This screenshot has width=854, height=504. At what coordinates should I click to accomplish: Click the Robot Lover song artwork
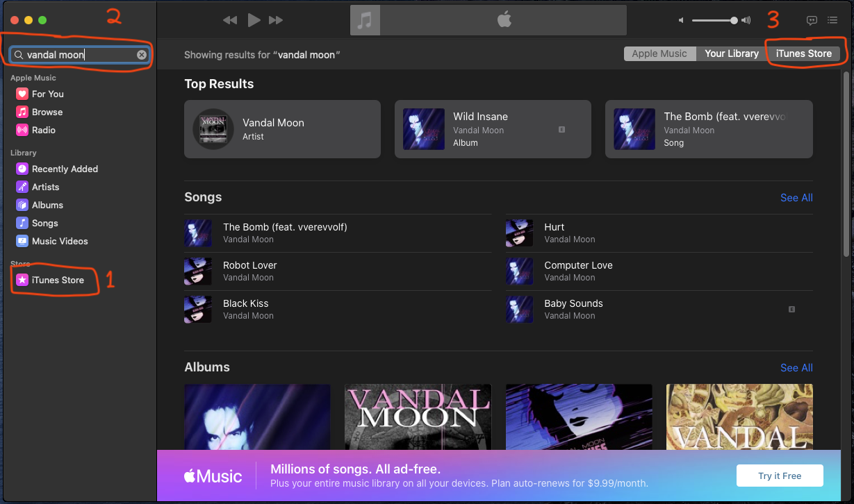(198, 271)
